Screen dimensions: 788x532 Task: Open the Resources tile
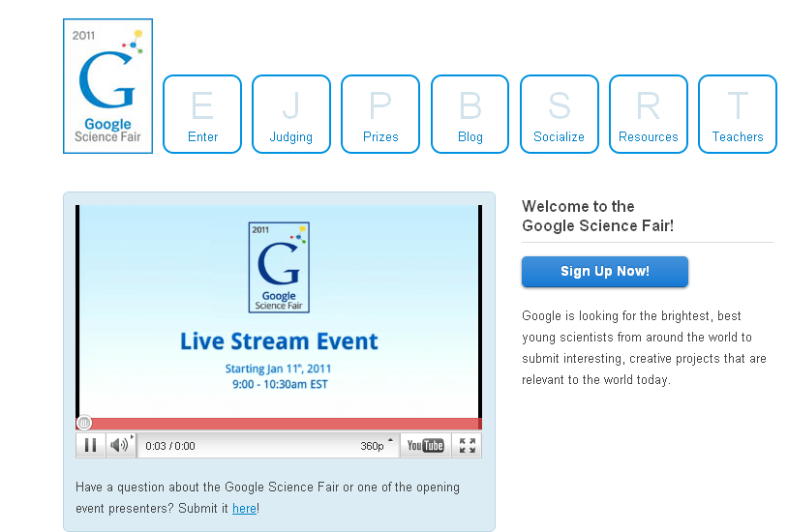pyautogui.click(x=649, y=114)
